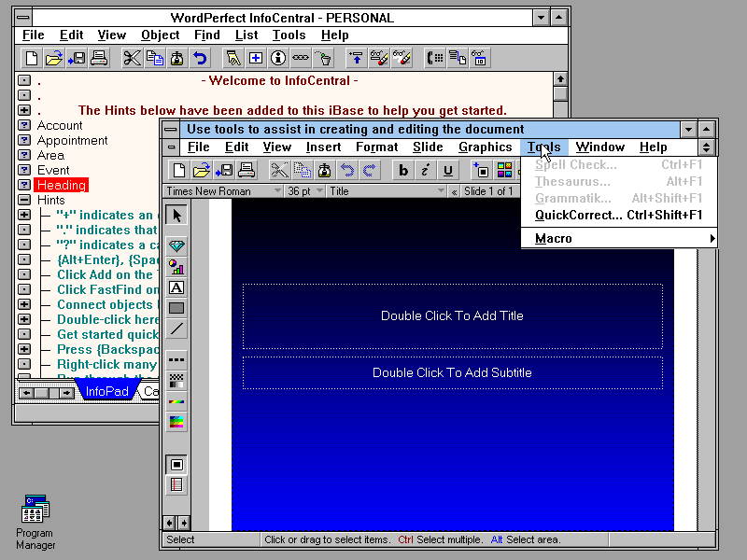Click Connect objects chain-link icon

300,58
